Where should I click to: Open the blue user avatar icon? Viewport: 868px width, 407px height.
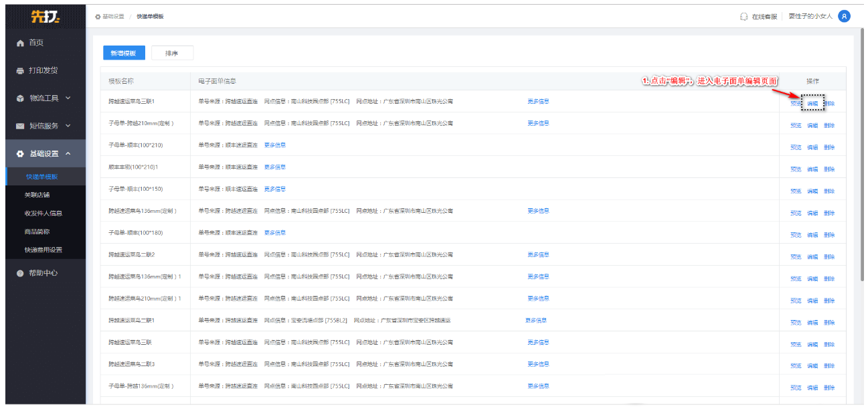tap(844, 16)
